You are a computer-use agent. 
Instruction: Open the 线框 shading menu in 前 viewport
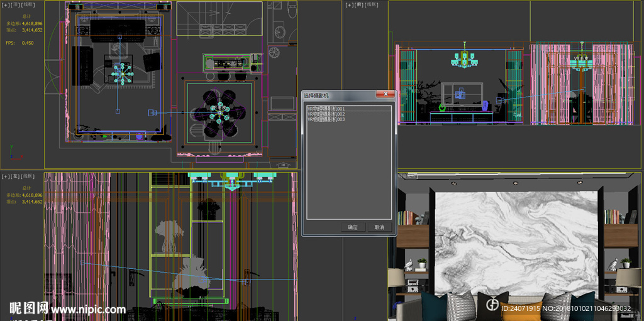371,4
